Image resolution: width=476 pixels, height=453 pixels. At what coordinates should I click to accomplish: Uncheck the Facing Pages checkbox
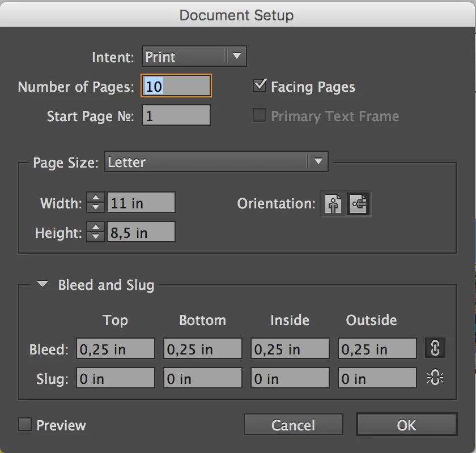tap(260, 86)
